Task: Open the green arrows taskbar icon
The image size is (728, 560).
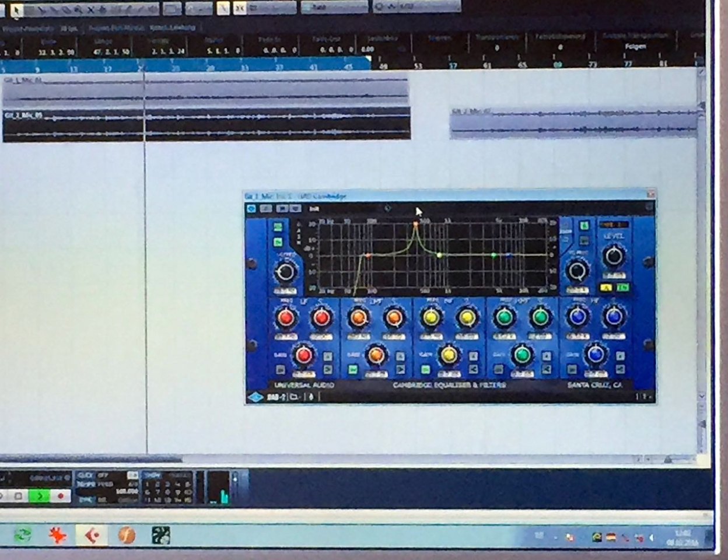Action: point(23,535)
